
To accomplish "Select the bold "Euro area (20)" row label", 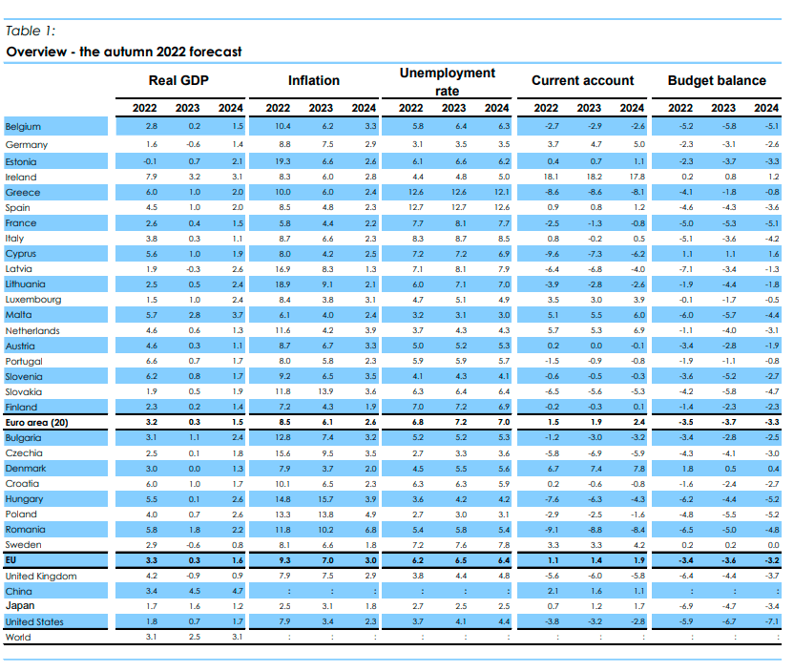I will 37,421.
